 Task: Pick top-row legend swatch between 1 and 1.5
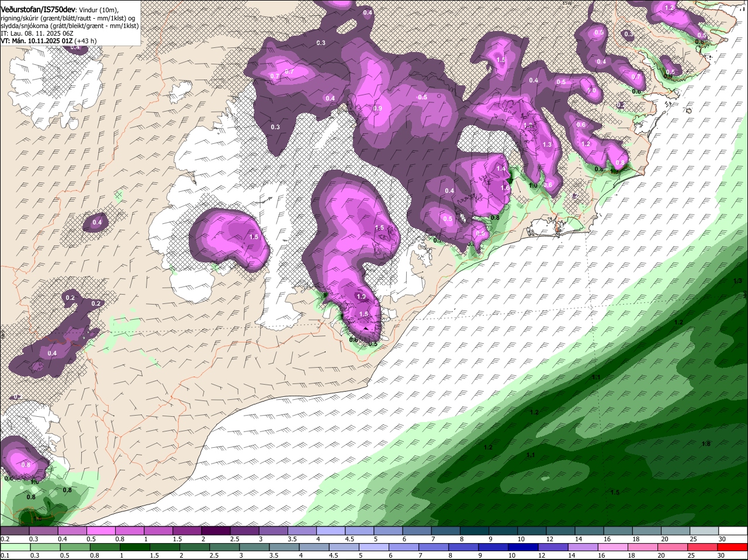point(158,531)
